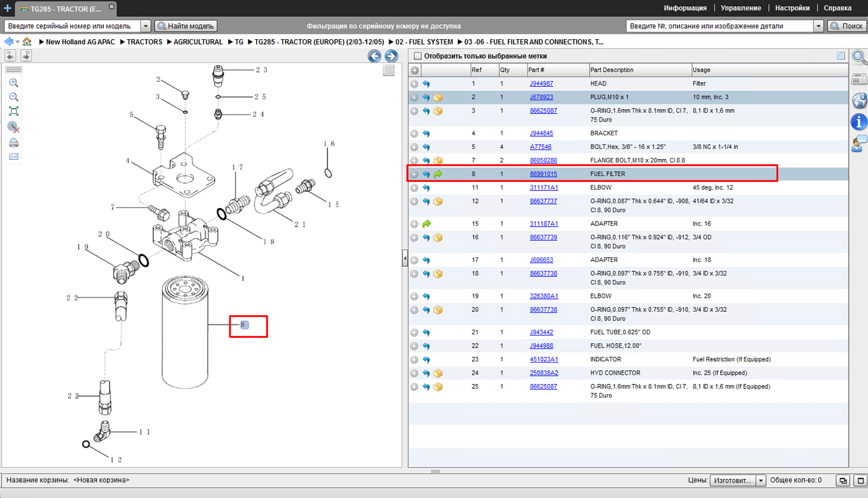Go to previous figure with round blue arrow

[374, 56]
